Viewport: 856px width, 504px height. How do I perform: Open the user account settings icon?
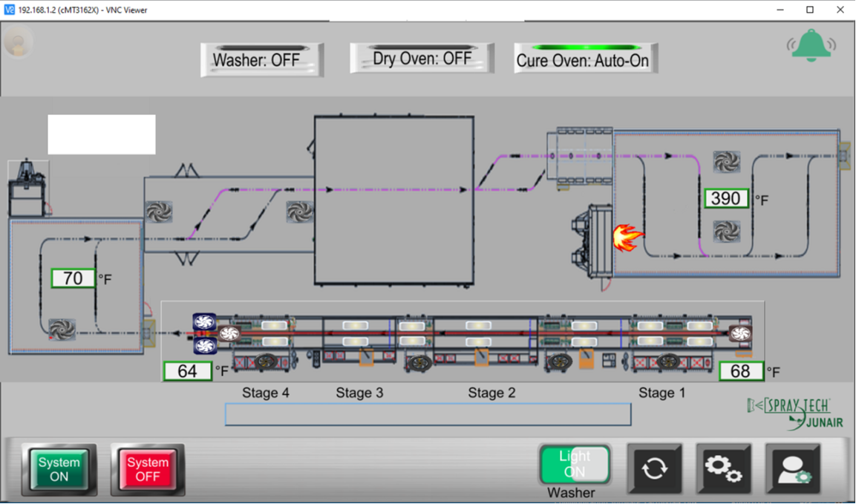pos(793,468)
